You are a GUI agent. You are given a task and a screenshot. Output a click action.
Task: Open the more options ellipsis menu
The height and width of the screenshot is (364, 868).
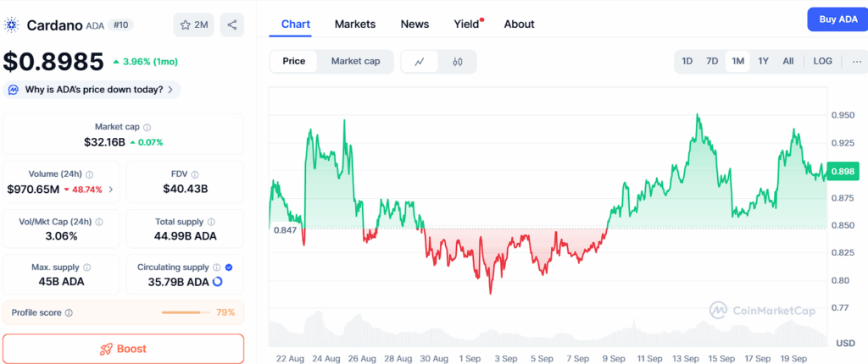tap(857, 61)
